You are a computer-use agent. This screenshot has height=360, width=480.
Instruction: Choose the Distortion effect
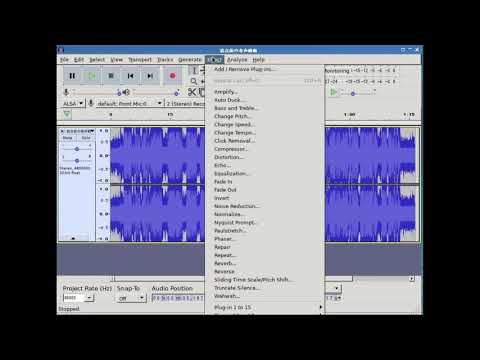(265, 157)
